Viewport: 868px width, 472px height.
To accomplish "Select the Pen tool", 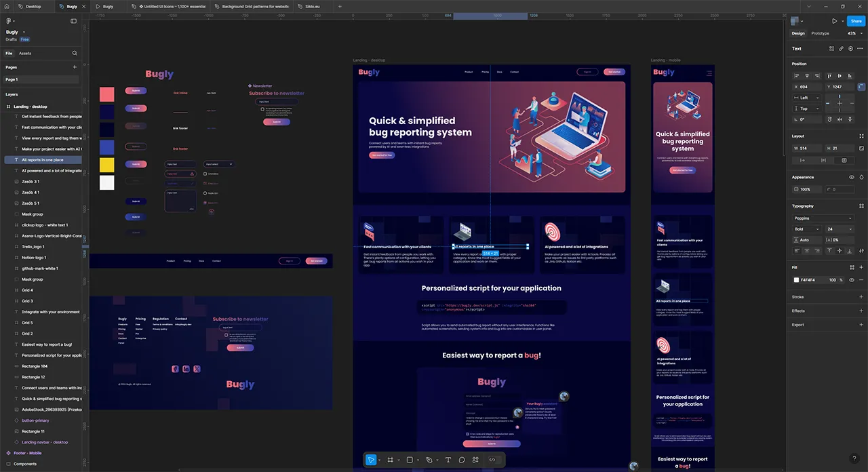I will tap(429, 460).
